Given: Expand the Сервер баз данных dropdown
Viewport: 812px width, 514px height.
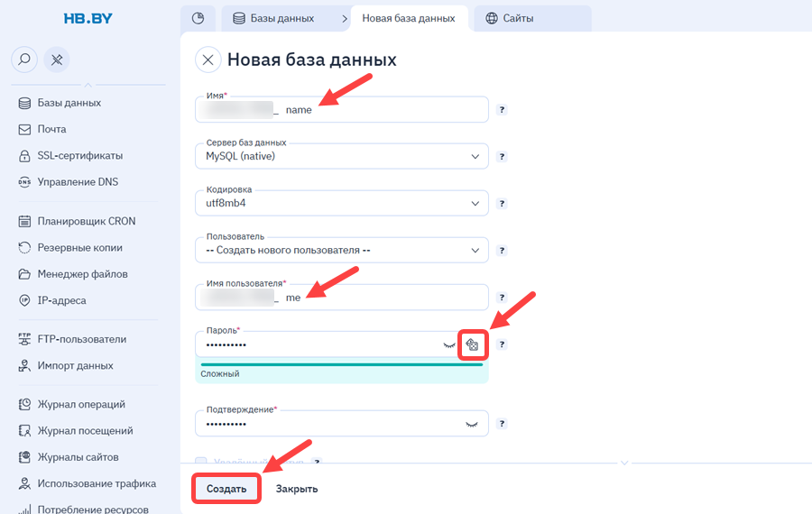Looking at the screenshot, I should pyautogui.click(x=342, y=156).
